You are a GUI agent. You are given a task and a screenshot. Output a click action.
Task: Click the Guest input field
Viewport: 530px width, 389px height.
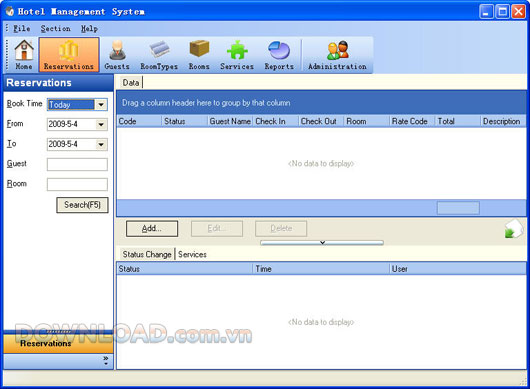click(77, 165)
